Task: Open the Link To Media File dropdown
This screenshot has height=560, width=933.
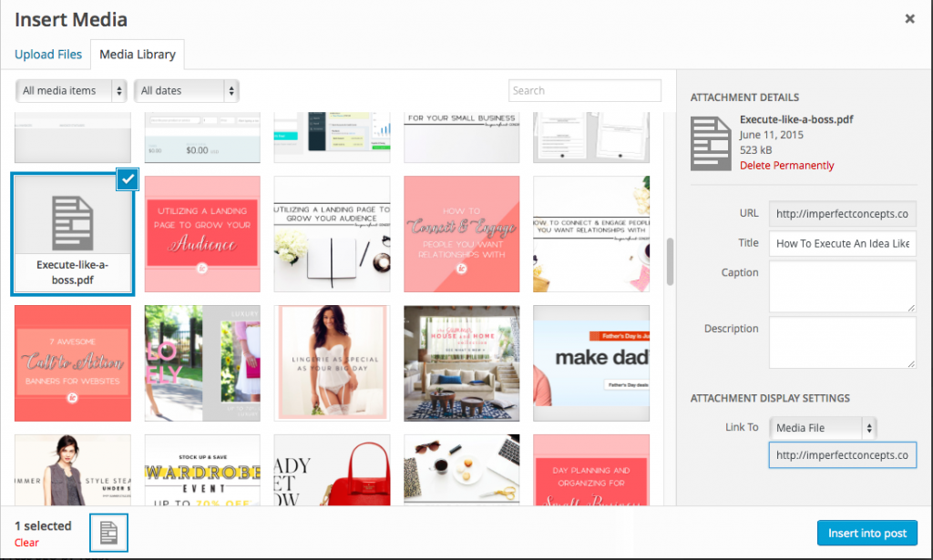Action: click(823, 427)
